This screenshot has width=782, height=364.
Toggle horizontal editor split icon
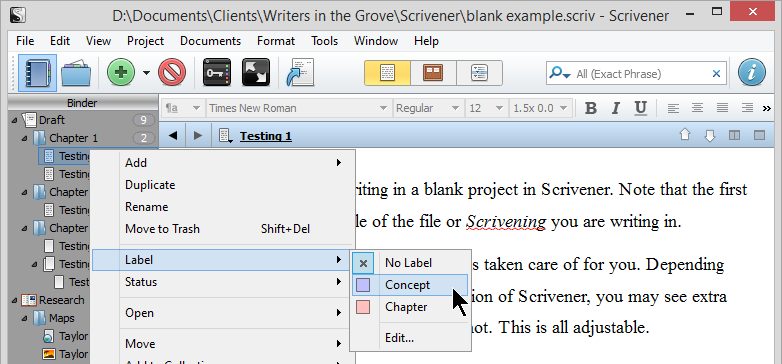pos(760,135)
